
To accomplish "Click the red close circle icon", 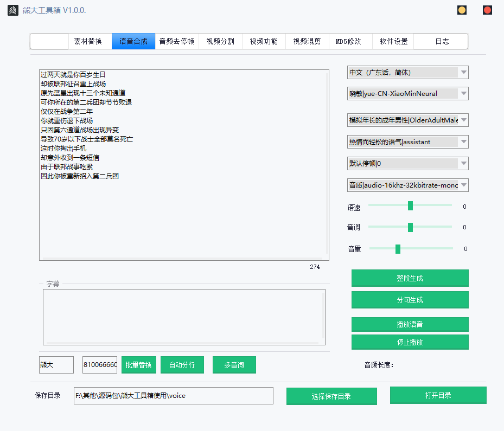I will (487, 10).
